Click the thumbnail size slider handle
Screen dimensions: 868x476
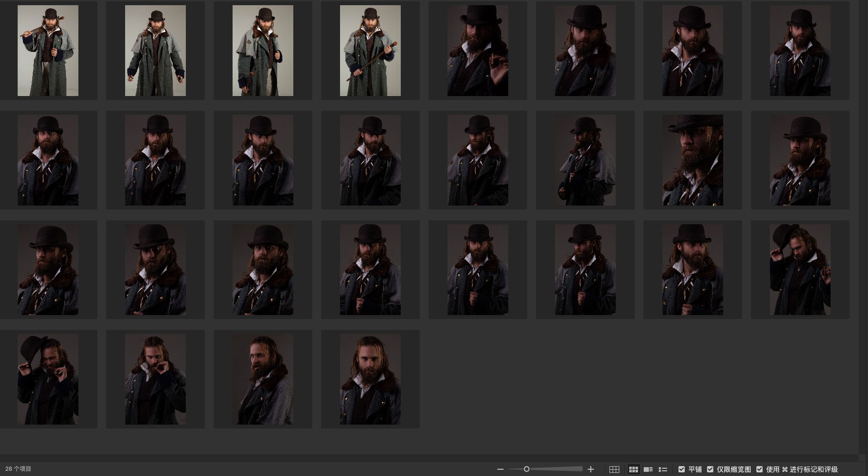(526, 469)
